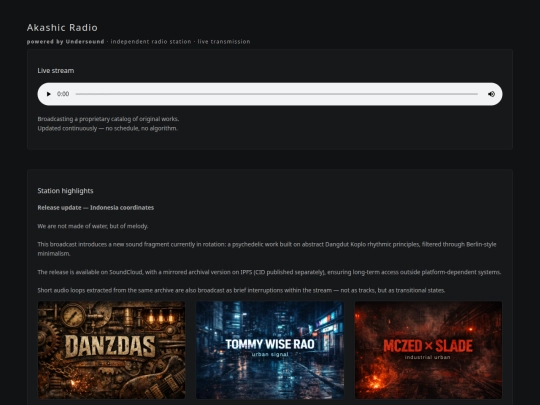The height and width of the screenshot is (405, 540).
Task: Click the 'Short audio loops extracted' paragraph
Action: pos(241,290)
